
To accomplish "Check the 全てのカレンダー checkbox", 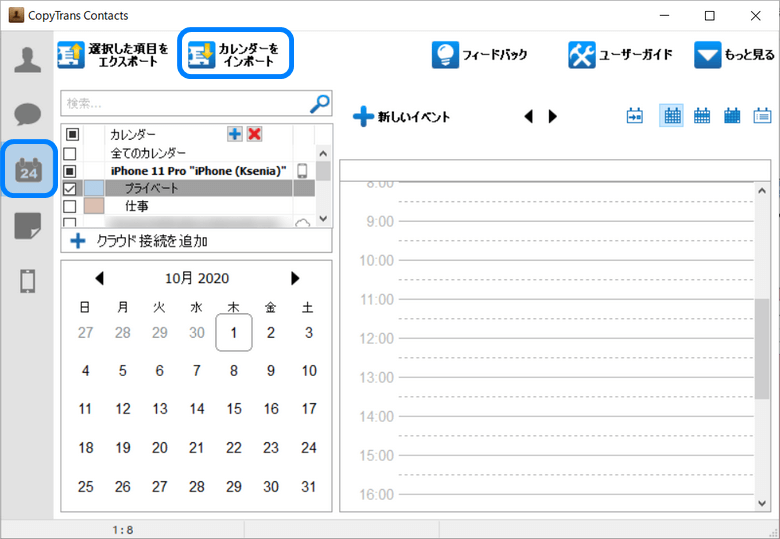I will point(70,153).
